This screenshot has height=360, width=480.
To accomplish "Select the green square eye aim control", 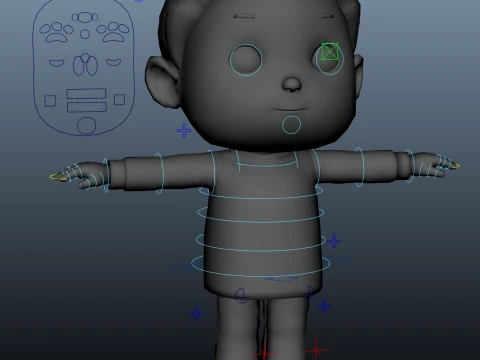I will pyautogui.click(x=330, y=52).
